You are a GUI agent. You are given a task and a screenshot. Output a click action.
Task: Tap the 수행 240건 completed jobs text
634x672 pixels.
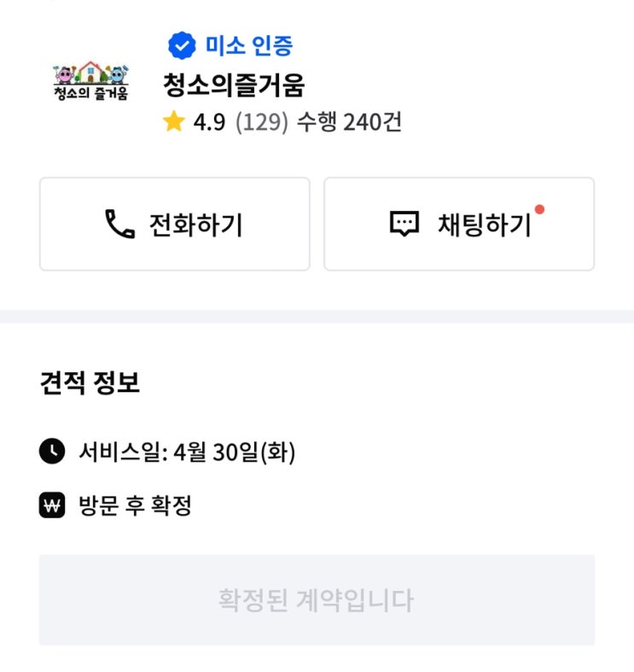(x=348, y=122)
